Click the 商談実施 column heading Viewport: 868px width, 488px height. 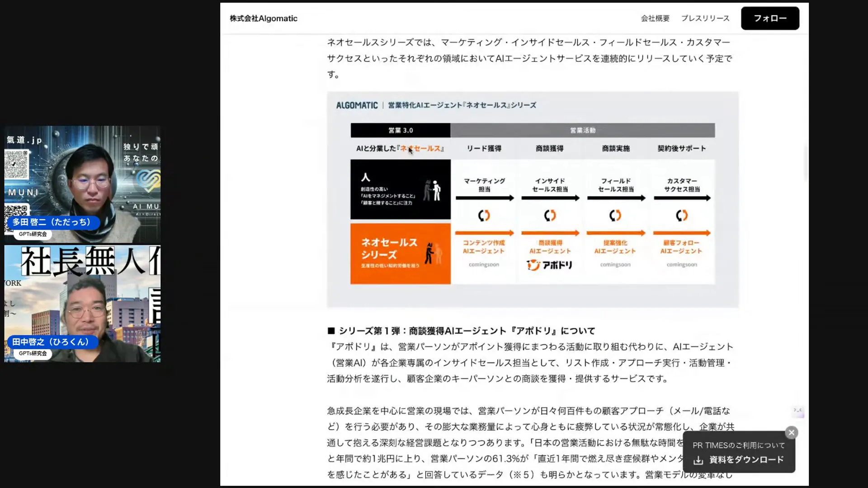point(616,148)
